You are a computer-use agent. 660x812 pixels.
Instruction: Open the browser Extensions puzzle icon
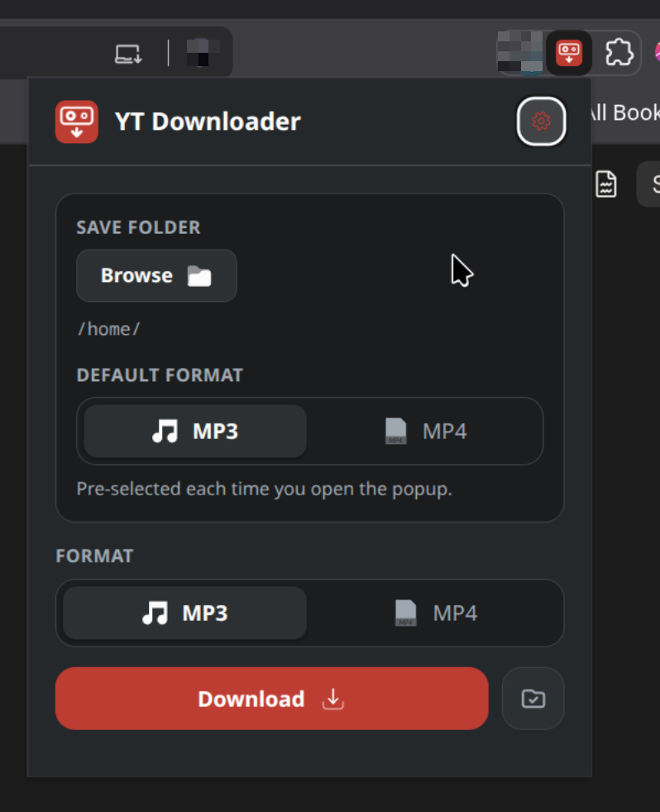(619, 52)
